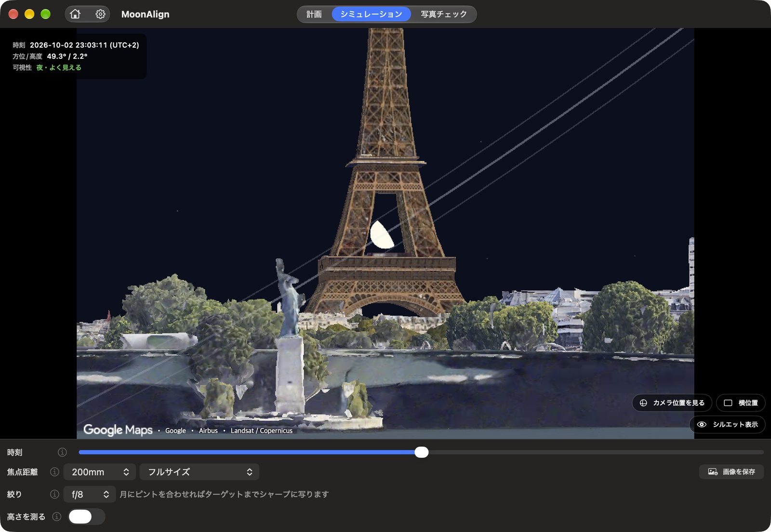Switch orientation with 横位置 button

click(x=741, y=403)
